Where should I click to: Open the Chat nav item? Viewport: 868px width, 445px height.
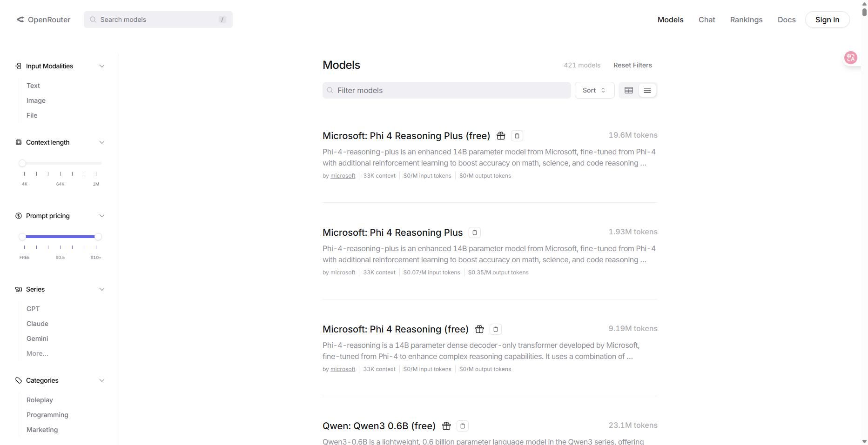pos(707,20)
